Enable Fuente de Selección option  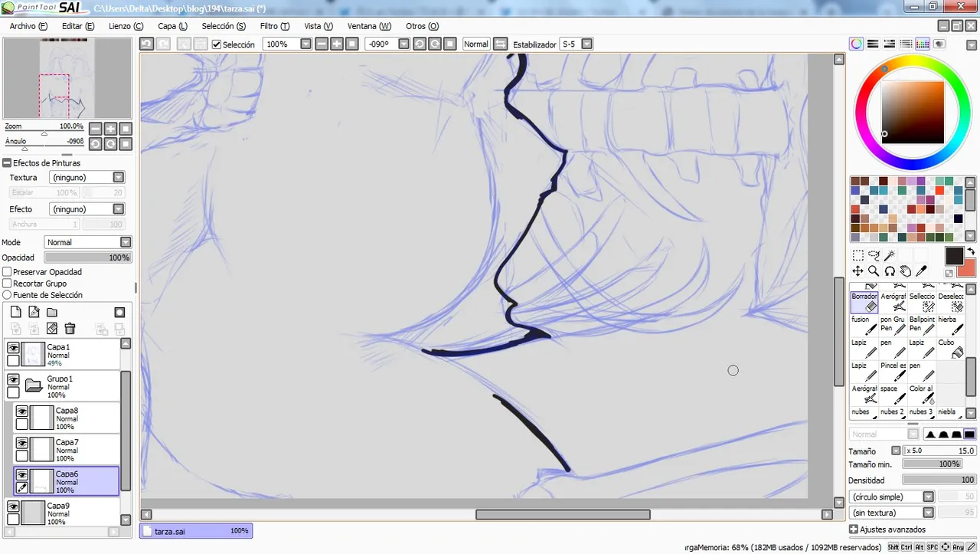[7, 295]
